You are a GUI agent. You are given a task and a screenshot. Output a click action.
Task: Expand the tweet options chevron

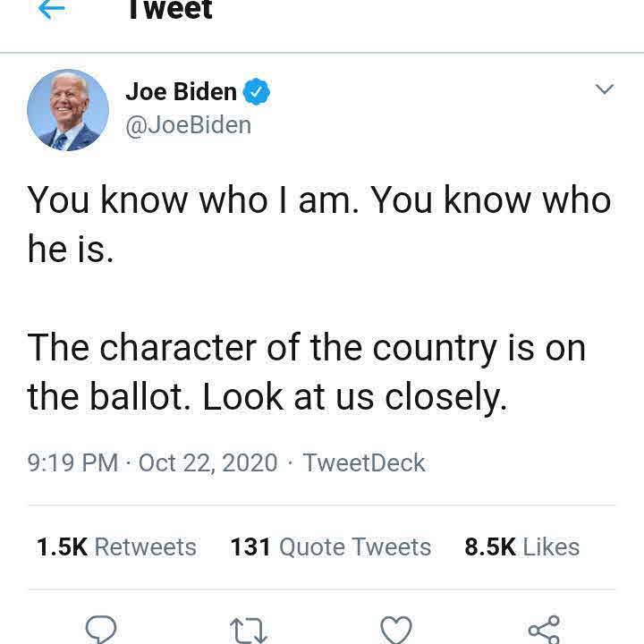606,89
